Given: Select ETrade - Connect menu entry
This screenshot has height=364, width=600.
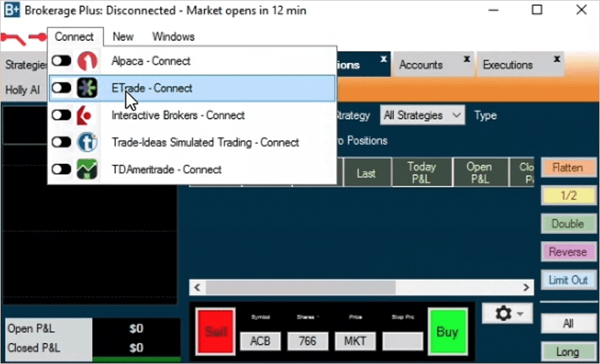Looking at the screenshot, I should (192, 88).
